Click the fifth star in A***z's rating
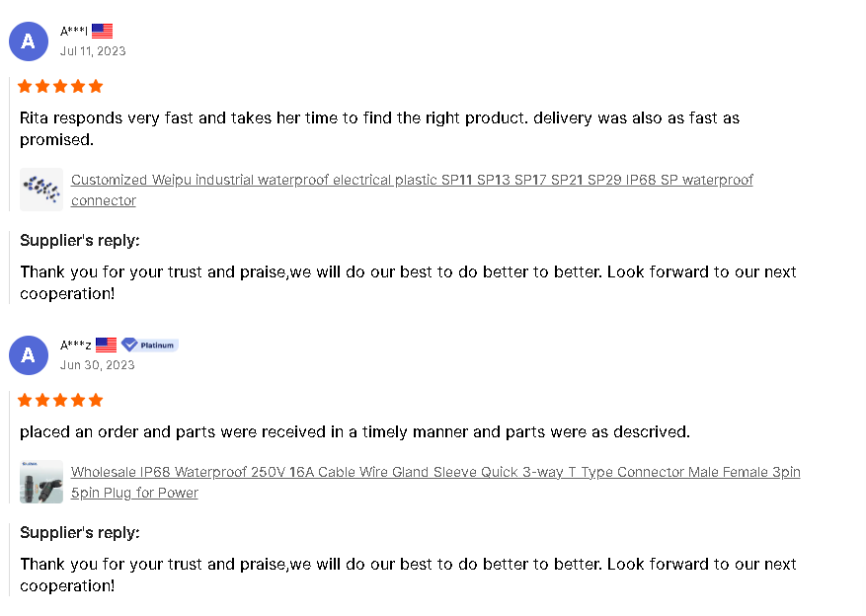866x616 pixels. [96, 401]
